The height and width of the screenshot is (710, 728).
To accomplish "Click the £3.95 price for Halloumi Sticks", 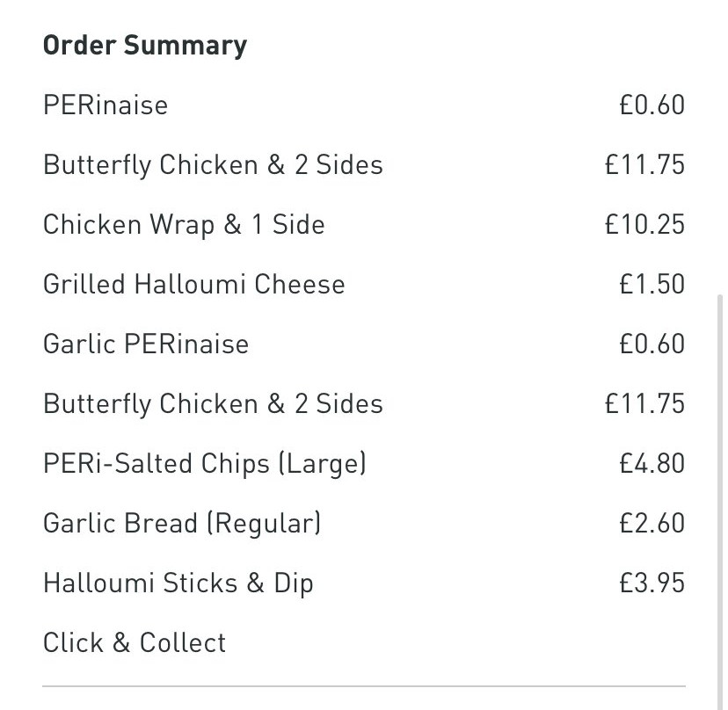I will pos(652,583).
